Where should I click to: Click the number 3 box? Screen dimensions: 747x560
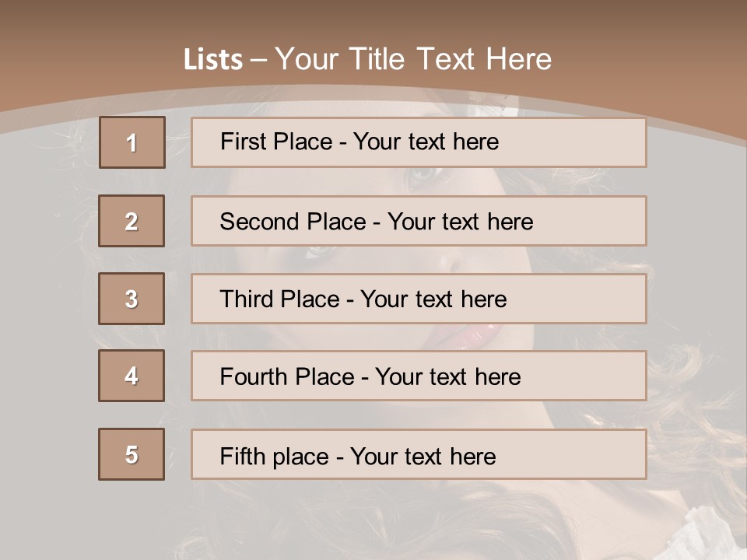coord(132,299)
